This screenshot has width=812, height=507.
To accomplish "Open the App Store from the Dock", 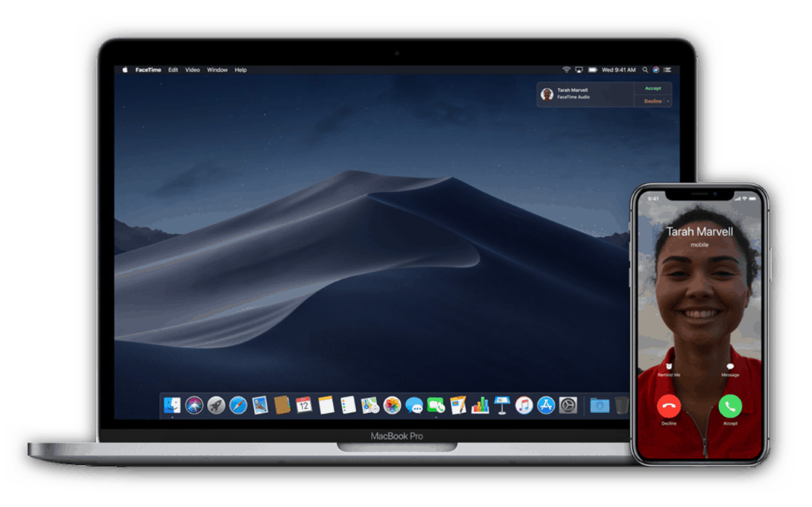I will click(544, 406).
